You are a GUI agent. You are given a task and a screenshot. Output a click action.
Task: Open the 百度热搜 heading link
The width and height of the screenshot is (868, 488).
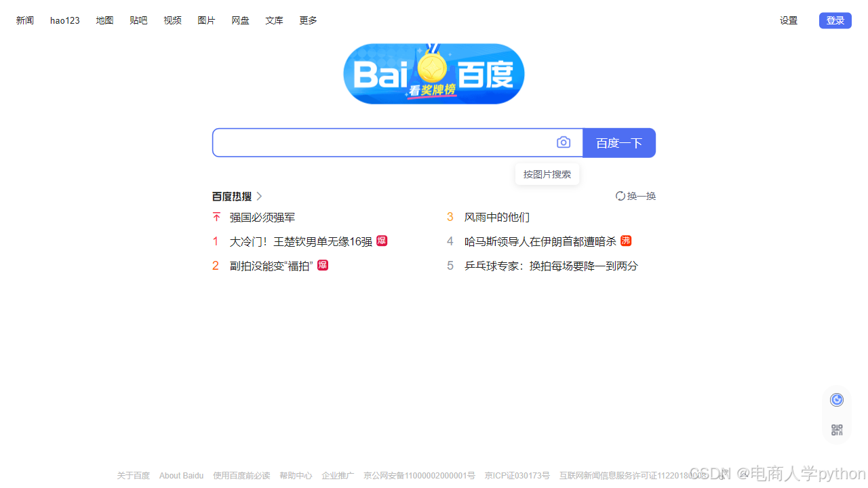click(x=232, y=196)
